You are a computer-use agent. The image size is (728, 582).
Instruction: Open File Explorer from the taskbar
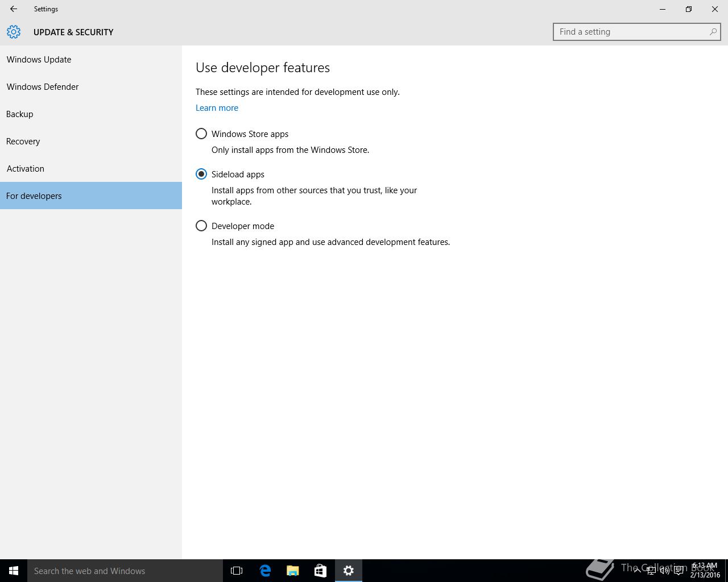click(x=293, y=571)
